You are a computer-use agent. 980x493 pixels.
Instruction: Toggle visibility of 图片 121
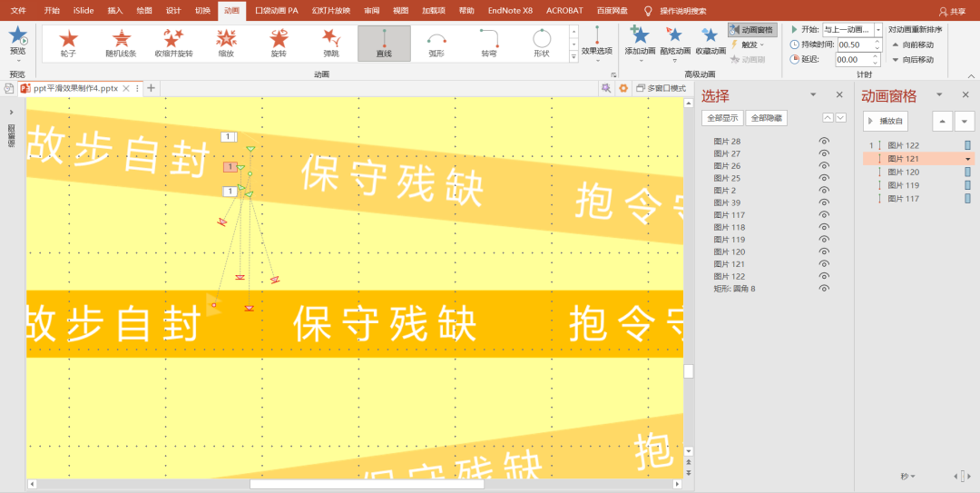coord(824,264)
